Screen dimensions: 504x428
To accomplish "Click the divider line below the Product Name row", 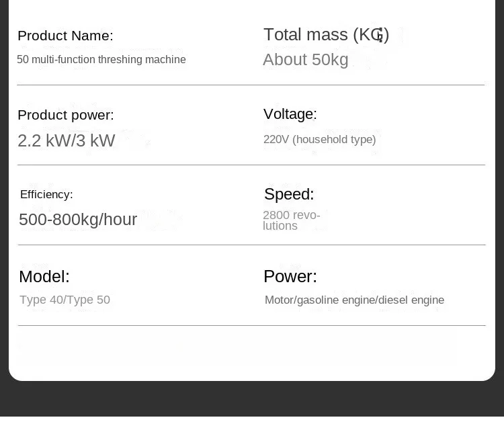I will point(251,85).
